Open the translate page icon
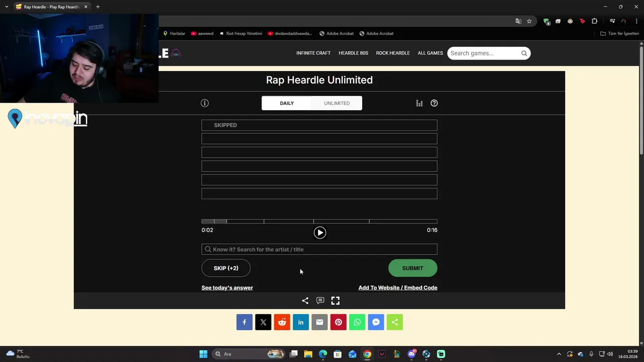 (518, 21)
